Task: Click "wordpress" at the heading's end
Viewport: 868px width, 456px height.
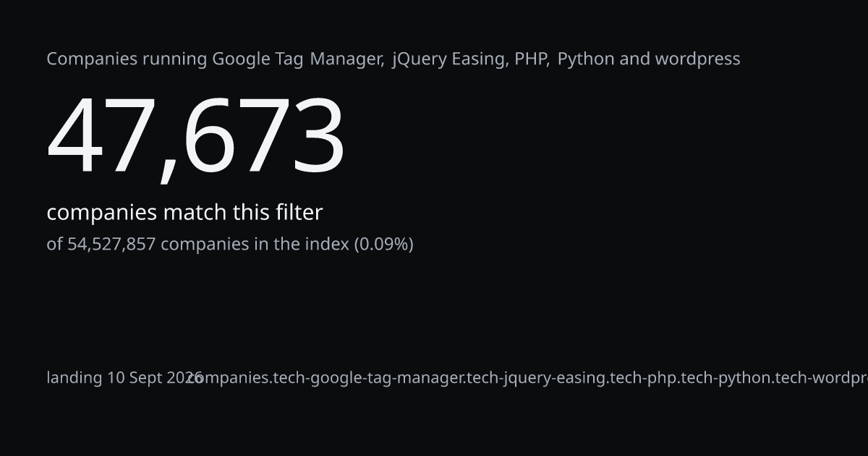Action: (x=697, y=59)
